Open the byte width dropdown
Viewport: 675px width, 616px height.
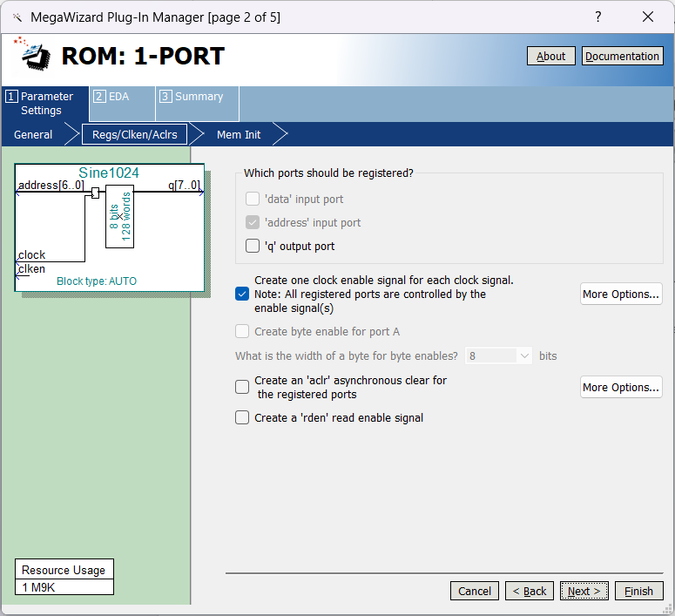point(498,355)
